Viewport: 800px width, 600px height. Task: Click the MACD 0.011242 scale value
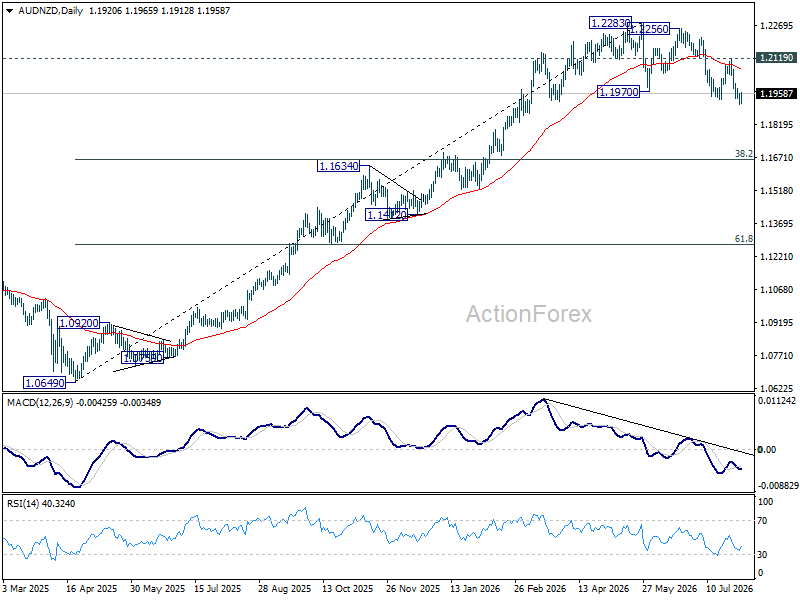coord(778,401)
